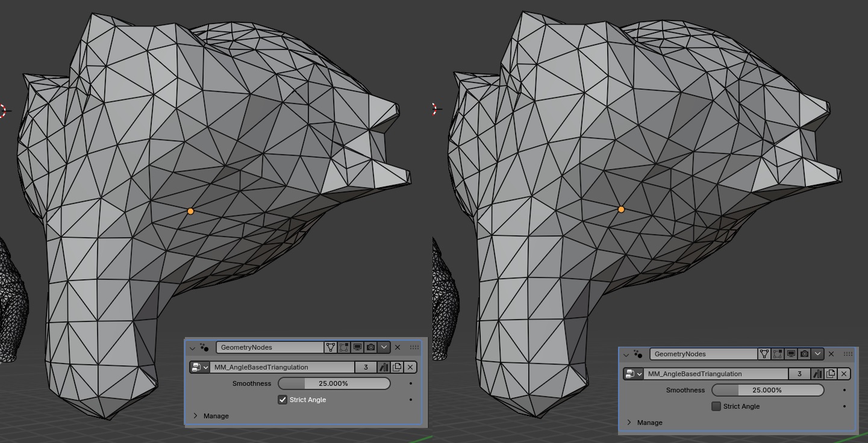Duplicate the node group in the left panel
This screenshot has width=868, height=443.
[x=397, y=367]
